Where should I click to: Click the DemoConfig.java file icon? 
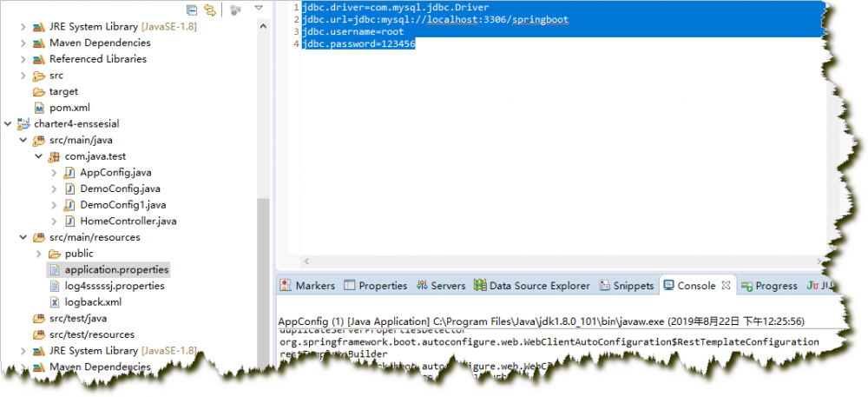pyautogui.click(x=69, y=189)
